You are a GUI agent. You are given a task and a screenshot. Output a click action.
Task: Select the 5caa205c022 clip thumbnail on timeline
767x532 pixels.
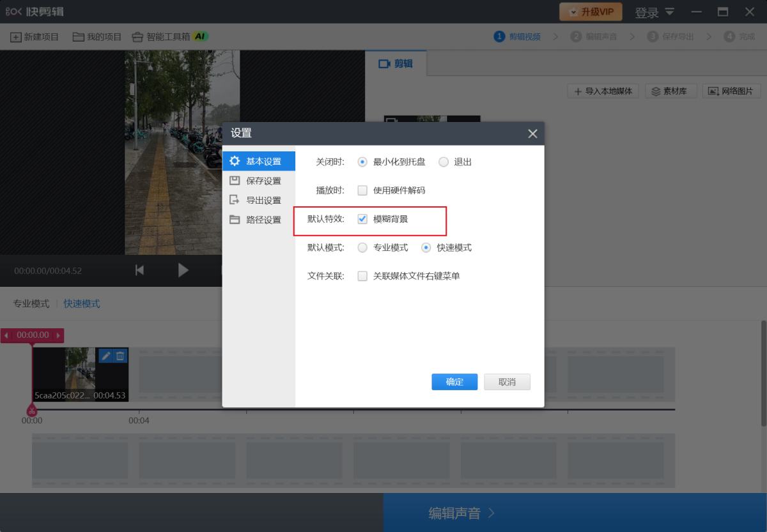[81, 374]
